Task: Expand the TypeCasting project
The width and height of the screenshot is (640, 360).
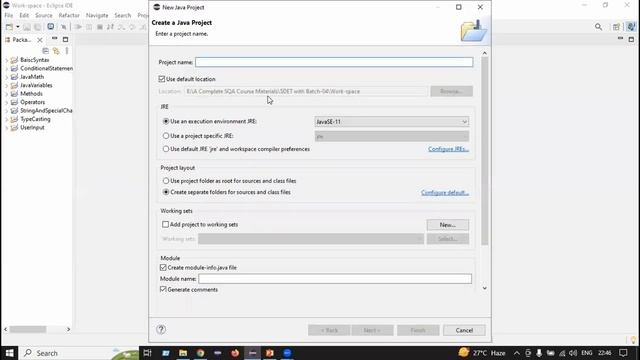Action: coord(7,119)
